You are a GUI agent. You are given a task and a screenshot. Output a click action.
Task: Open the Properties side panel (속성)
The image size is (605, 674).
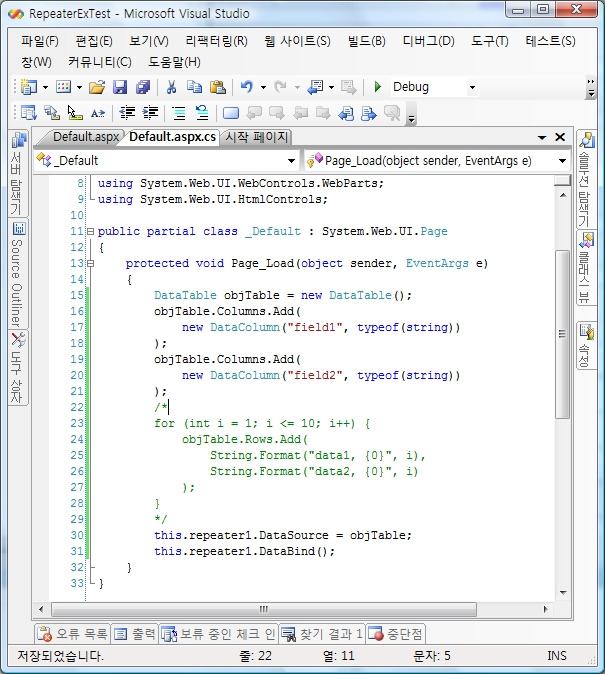(586, 345)
